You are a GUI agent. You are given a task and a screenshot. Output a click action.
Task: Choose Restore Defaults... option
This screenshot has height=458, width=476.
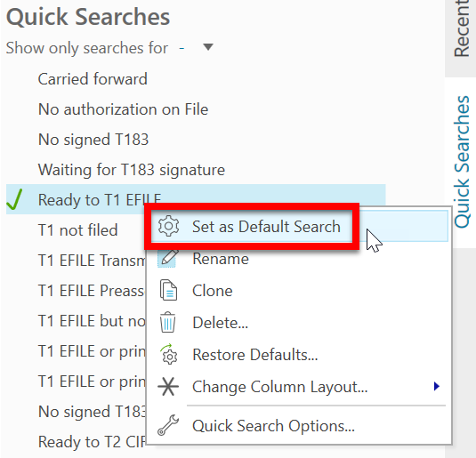(x=255, y=355)
